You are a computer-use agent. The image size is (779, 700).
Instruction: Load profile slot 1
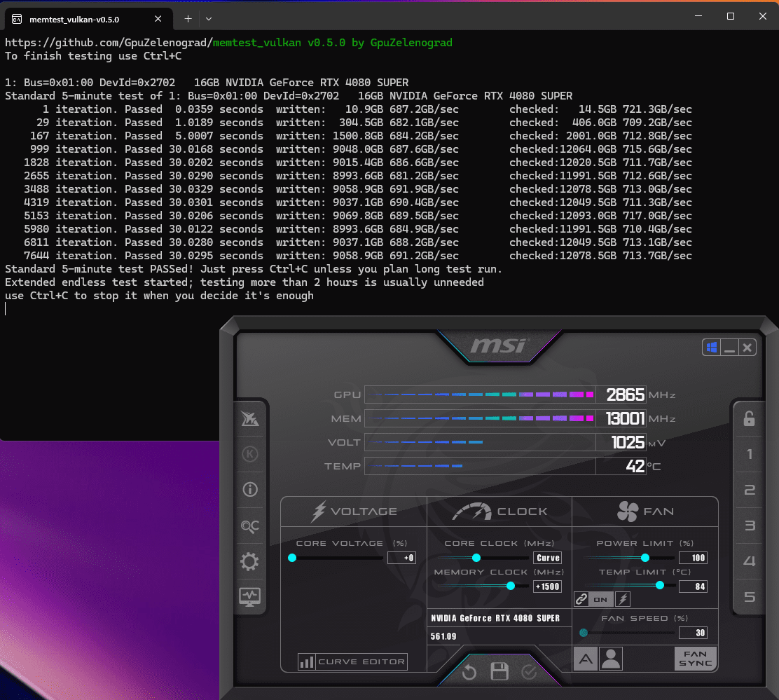coord(749,454)
